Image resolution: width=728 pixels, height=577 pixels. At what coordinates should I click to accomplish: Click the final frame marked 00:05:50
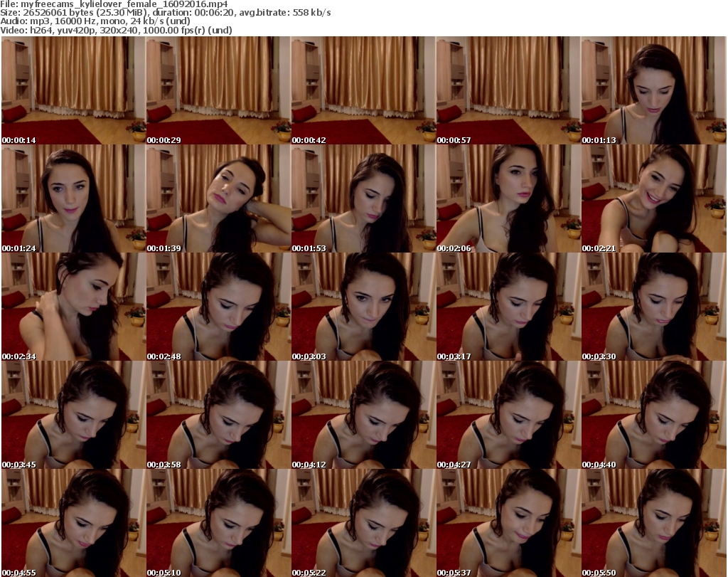[653, 523]
